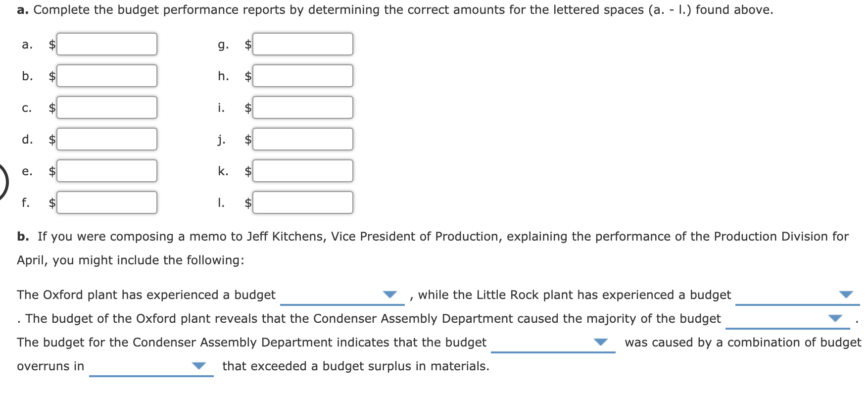
Task: Click the amount input field for item j
Action: (303, 139)
